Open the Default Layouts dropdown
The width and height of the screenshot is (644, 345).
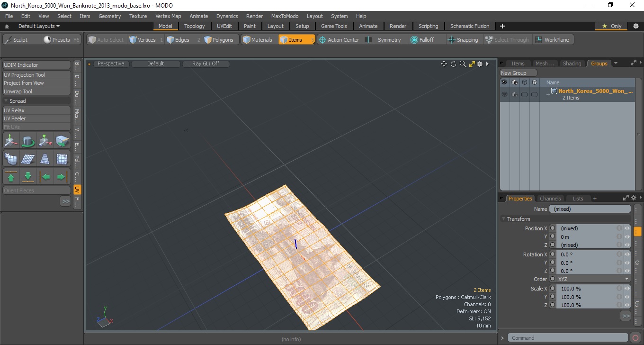pos(39,26)
